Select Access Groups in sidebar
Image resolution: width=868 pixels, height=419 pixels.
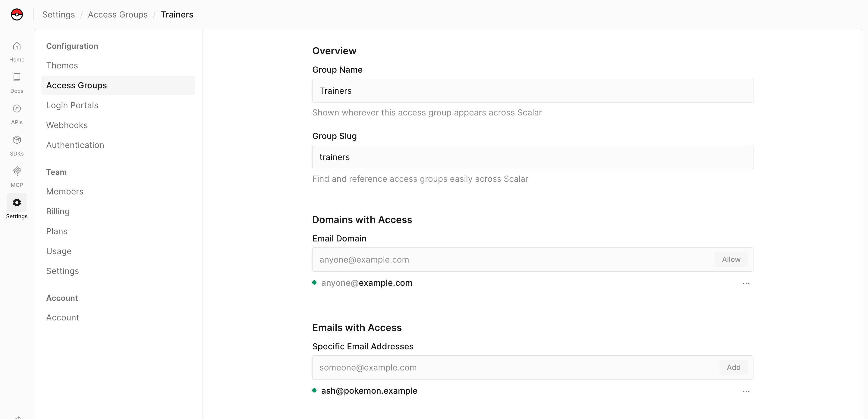click(118, 85)
